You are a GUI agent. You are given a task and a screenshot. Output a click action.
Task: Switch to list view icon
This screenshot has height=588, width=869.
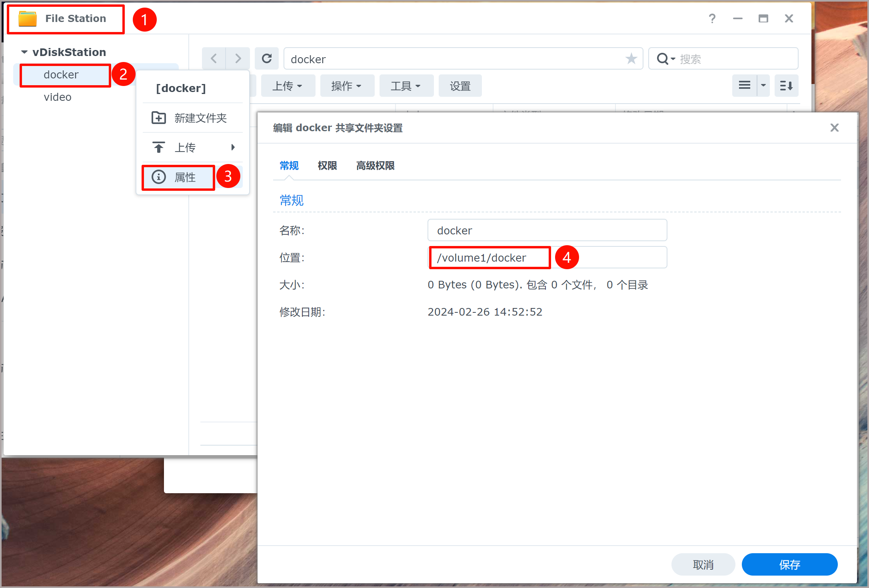pyautogui.click(x=744, y=86)
